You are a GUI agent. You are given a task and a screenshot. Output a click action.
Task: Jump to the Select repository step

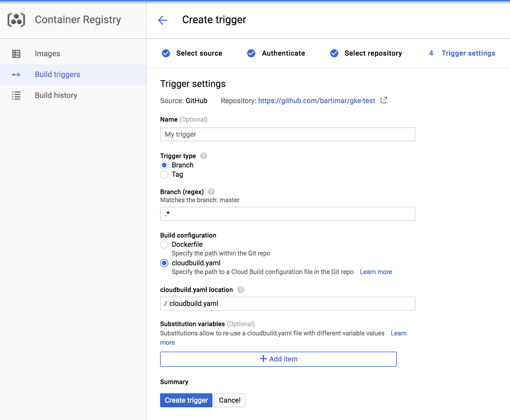click(373, 53)
